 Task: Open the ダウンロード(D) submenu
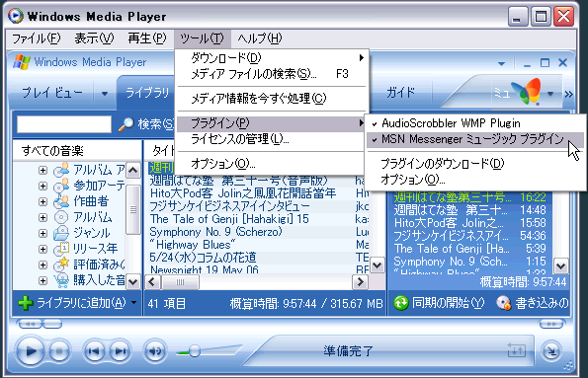point(273,58)
